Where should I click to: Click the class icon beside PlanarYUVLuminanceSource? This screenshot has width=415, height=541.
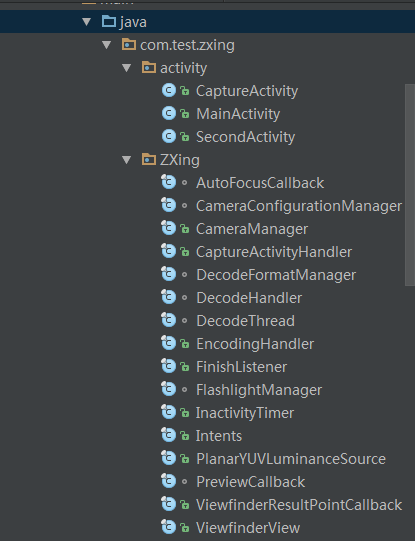169,458
